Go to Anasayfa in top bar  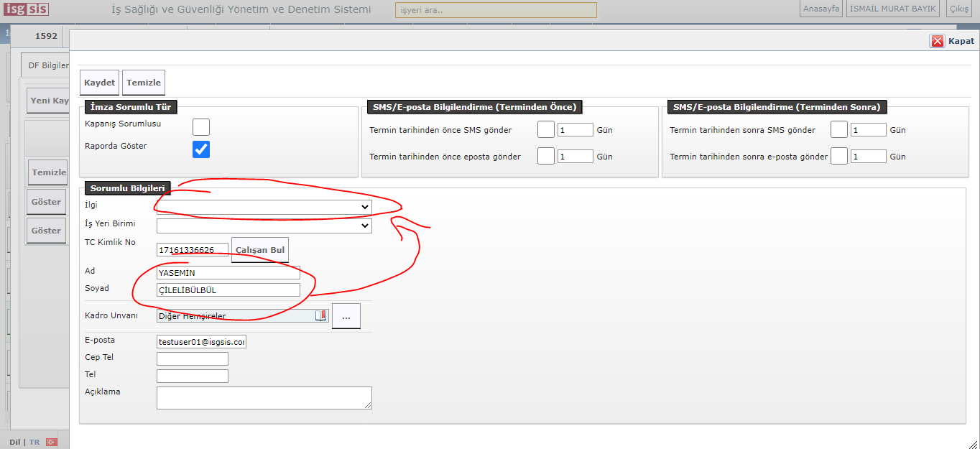tap(820, 9)
